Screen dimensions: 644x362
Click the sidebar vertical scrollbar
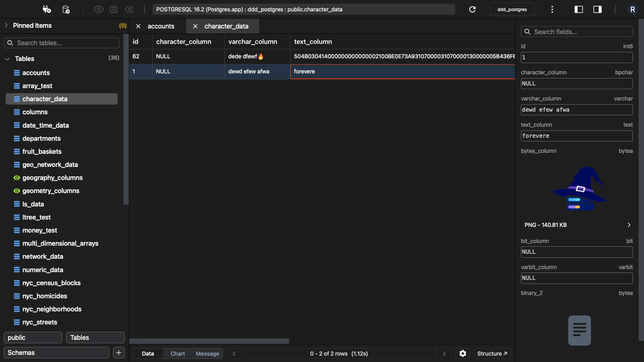coord(126,119)
